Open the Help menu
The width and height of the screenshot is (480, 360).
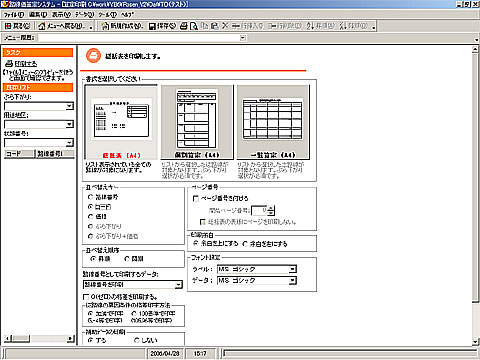(127, 15)
